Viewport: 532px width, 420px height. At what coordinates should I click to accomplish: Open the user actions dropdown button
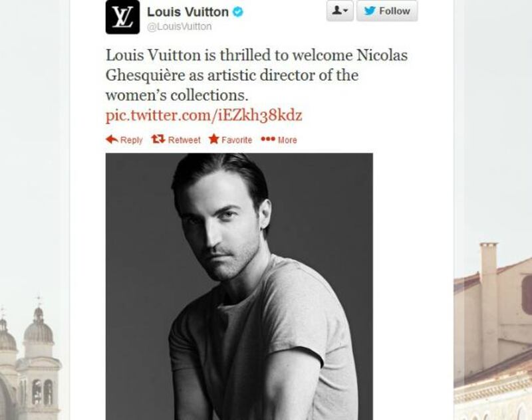(340, 11)
